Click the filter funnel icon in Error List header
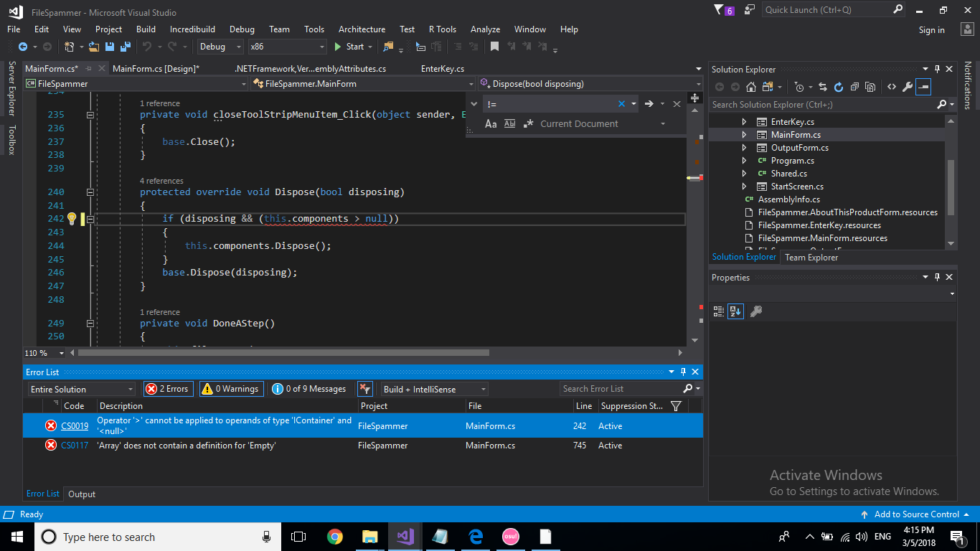This screenshot has width=980, height=551. [675, 406]
